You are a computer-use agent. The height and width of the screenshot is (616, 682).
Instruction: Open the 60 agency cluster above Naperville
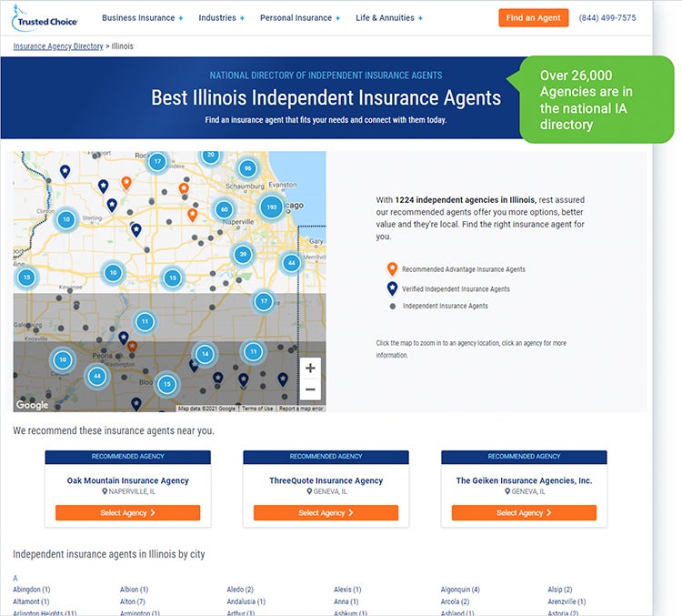(x=224, y=209)
